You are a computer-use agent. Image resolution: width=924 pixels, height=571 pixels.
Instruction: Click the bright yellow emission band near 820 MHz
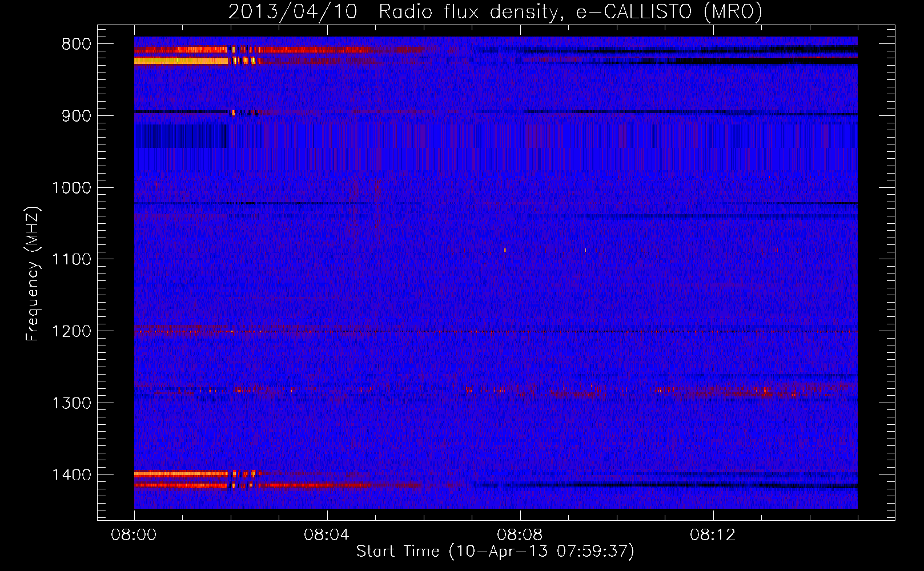pyautogui.click(x=181, y=61)
